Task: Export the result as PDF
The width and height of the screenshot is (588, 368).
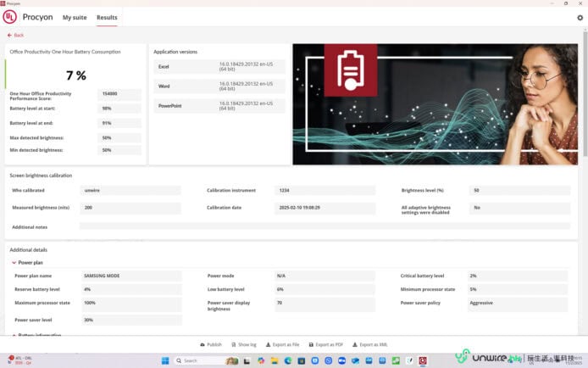Action: point(325,344)
